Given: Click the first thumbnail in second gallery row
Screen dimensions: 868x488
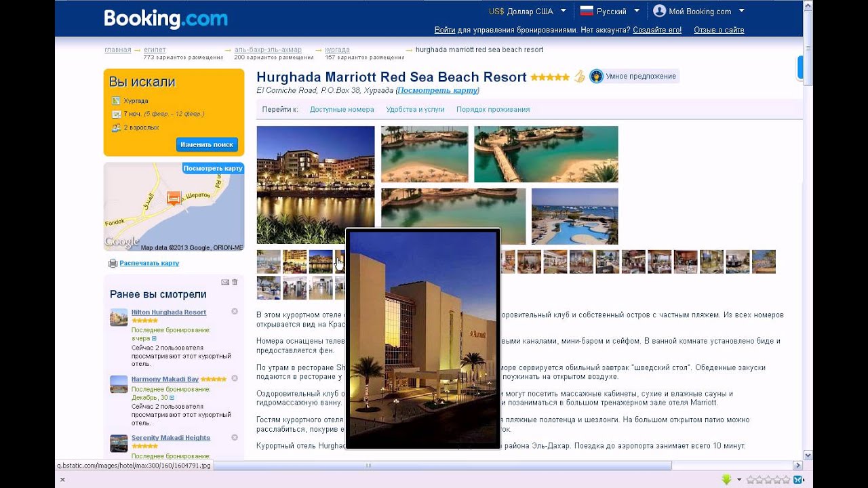Looking at the screenshot, I should (269, 287).
